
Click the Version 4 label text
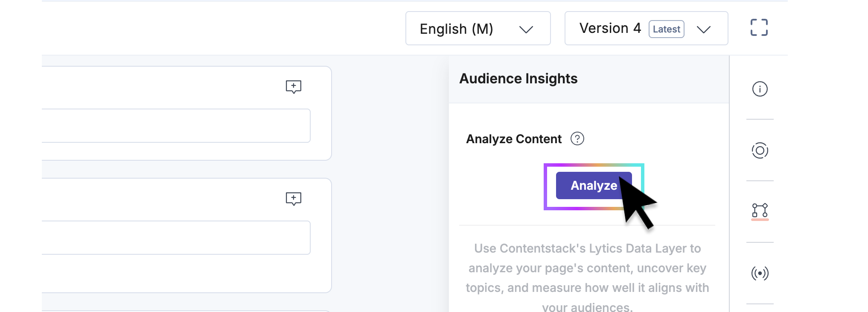point(610,28)
